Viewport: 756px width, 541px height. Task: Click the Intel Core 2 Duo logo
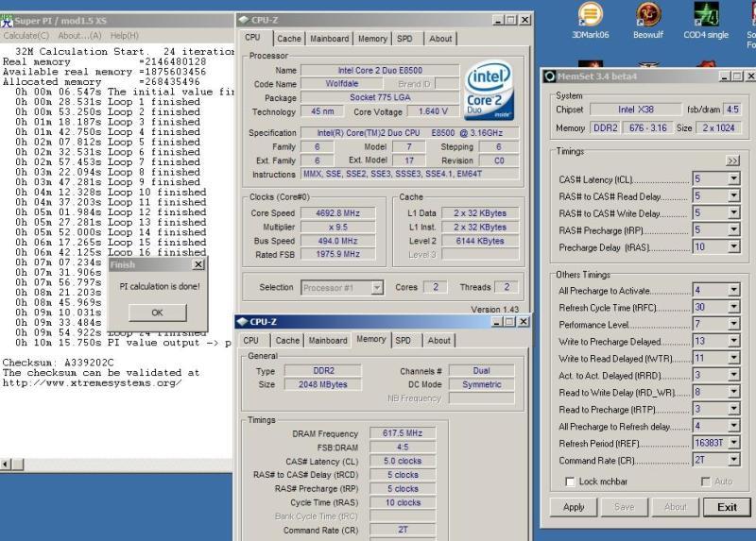coord(489,91)
